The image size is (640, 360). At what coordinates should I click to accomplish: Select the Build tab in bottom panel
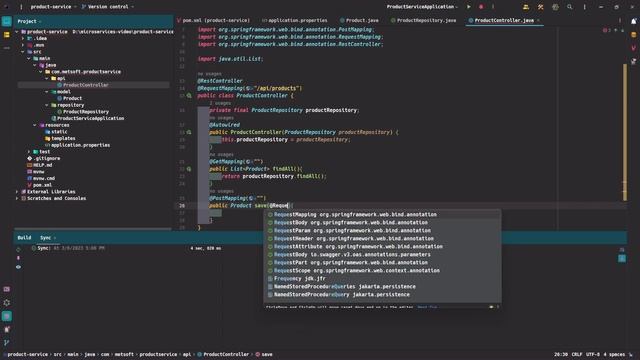point(24,238)
